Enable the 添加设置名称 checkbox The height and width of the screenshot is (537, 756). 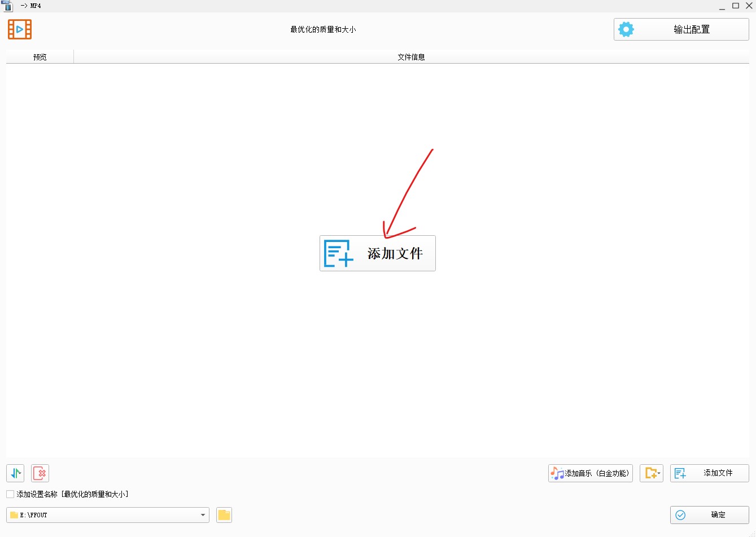[x=10, y=494]
